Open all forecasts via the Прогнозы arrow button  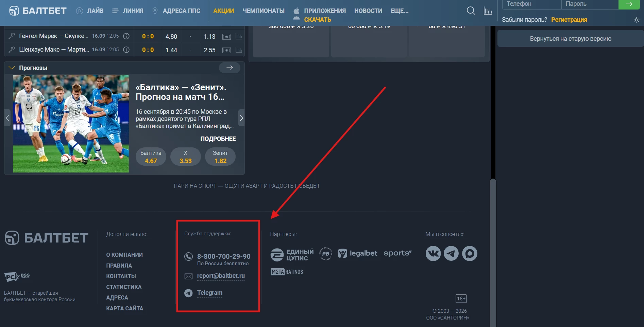point(230,68)
